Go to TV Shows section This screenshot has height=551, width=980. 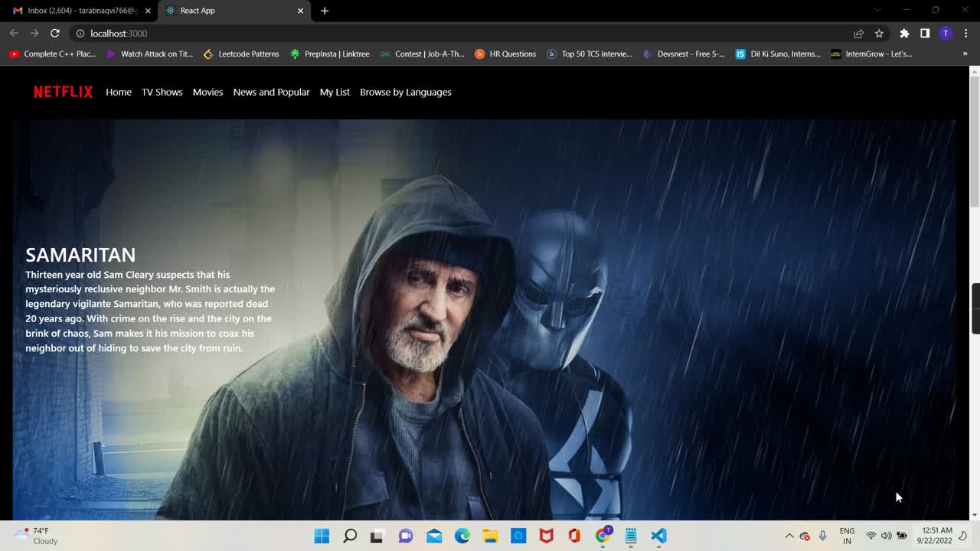(162, 92)
